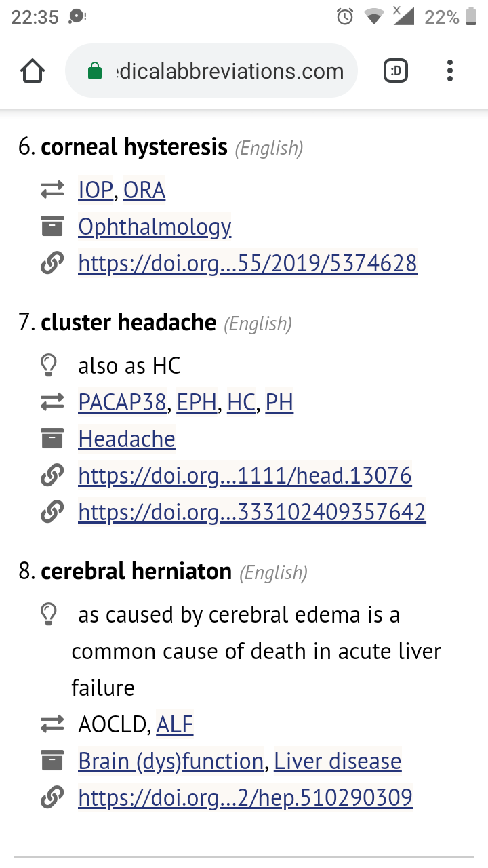Open the ORA abbreviation link
This screenshot has height=868, width=488.
(144, 191)
